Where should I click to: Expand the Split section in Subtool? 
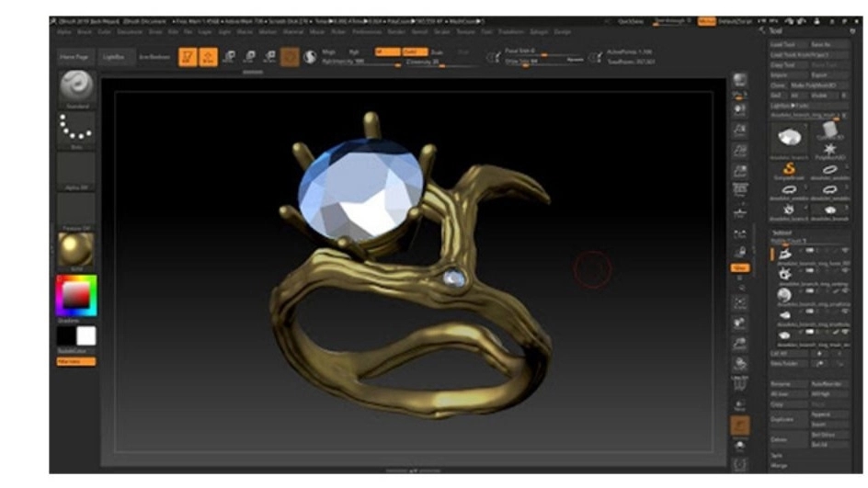point(776,456)
